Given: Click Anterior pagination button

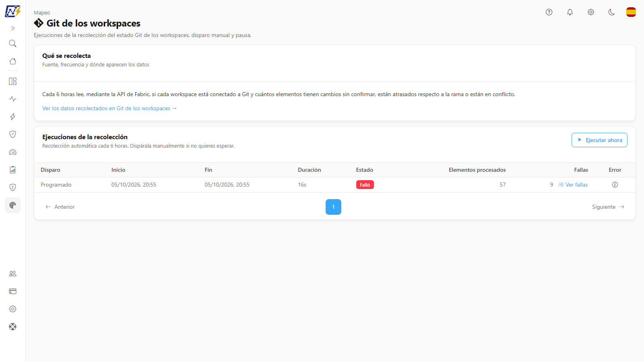Looking at the screenshot, I should 60,207.
